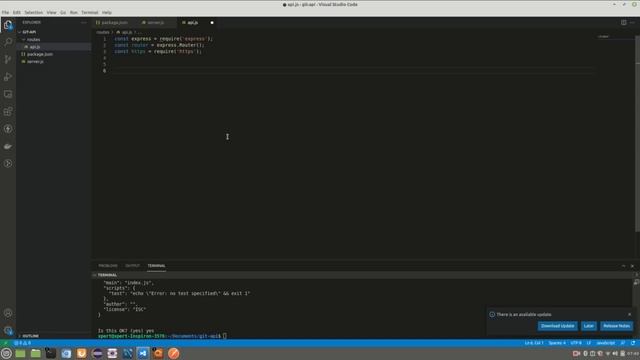The height and width of the screenshot is (360, 640).
Task: Open the Run menu
Action: 73,13
